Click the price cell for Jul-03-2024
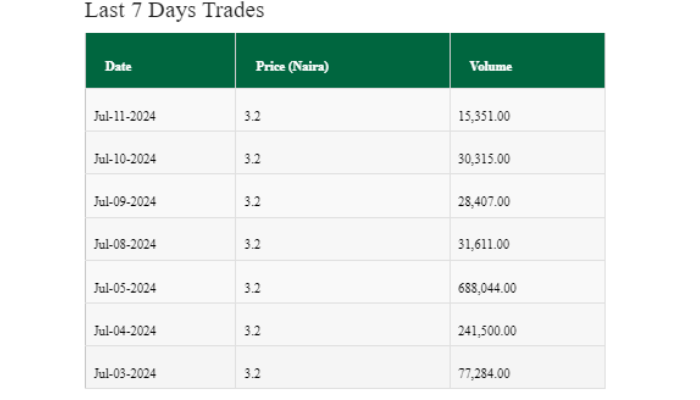This screenshot has width=700, height=400. 252,374
